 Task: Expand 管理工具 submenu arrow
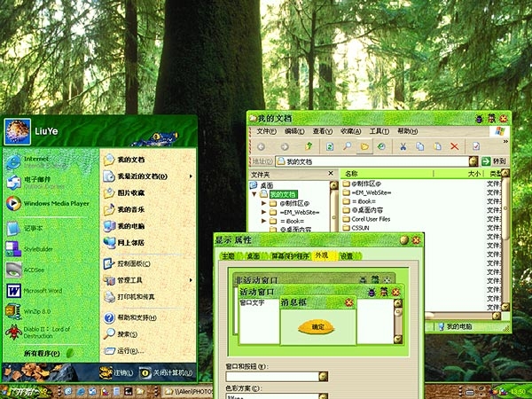[191, 280]
